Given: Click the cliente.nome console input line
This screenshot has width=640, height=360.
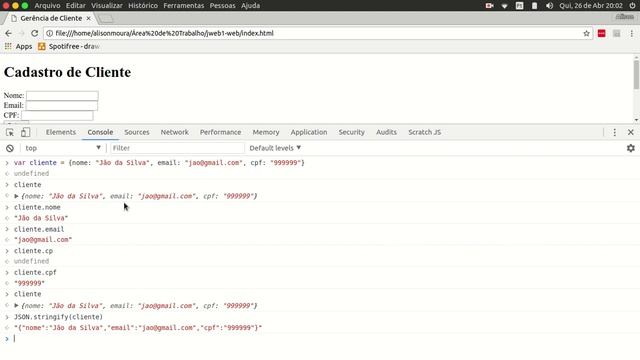Looking at the screenshot, I should tap(37, 207).
